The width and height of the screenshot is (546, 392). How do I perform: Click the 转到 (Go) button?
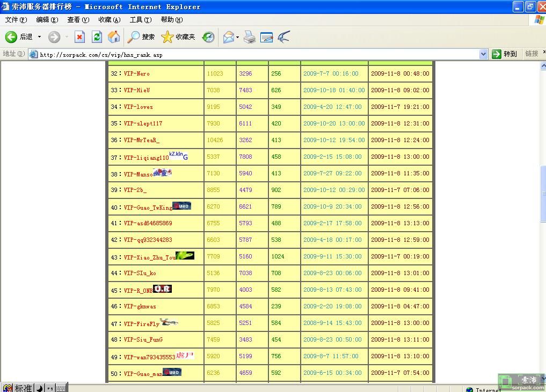pyautogui.click(x=505, y=54)
